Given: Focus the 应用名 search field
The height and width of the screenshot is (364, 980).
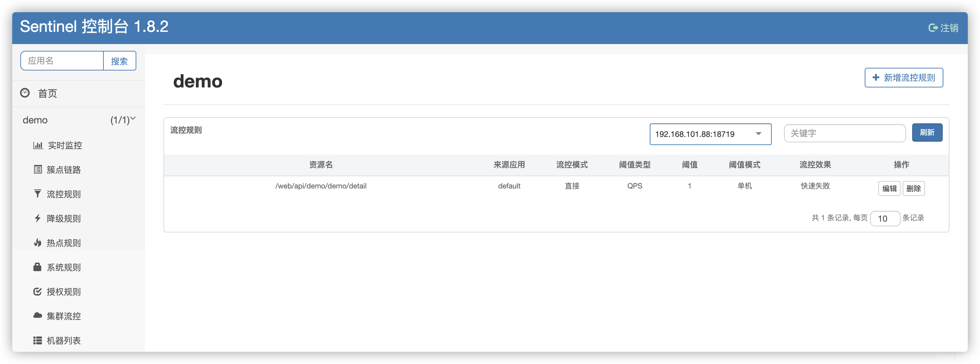Looking at the screenshot, I should pyautogui.click(x=62, y=61).
